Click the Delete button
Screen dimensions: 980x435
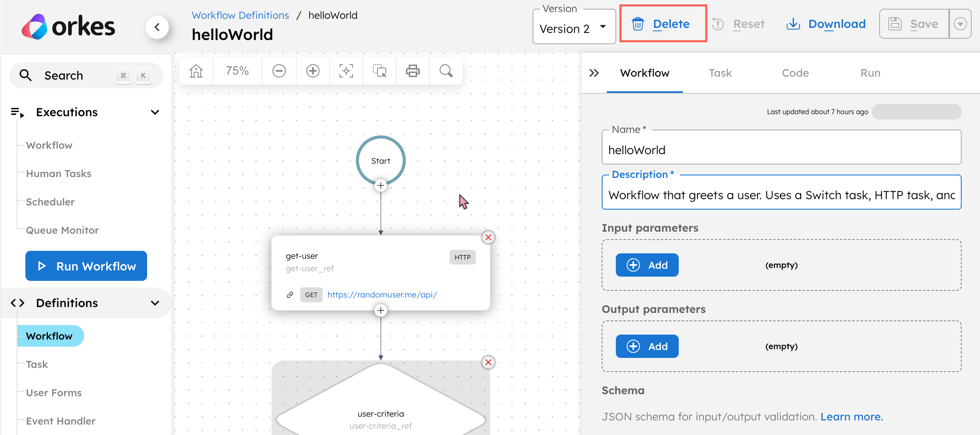[x=663, y=24]
